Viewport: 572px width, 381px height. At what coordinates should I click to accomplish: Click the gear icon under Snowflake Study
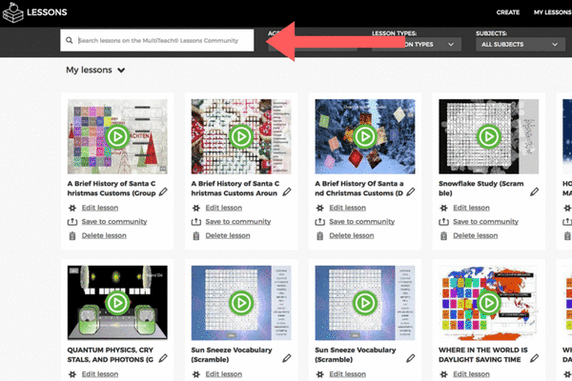point(444,208)
